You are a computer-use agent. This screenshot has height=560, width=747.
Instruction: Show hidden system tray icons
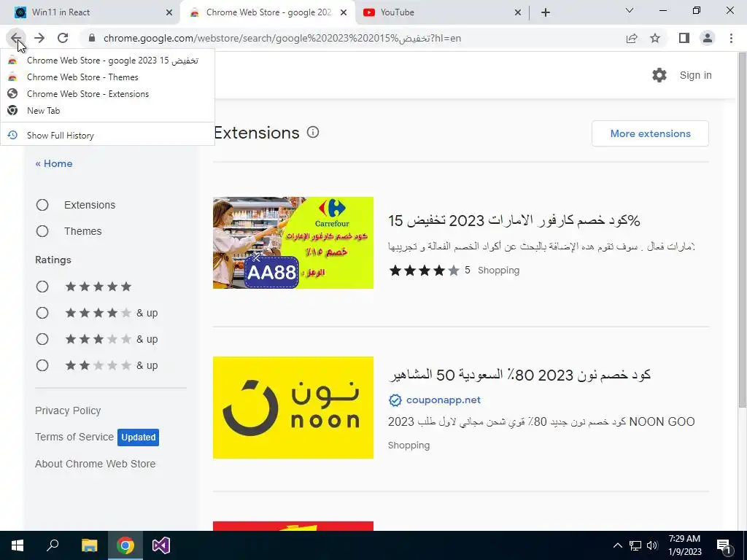(617, 545)
